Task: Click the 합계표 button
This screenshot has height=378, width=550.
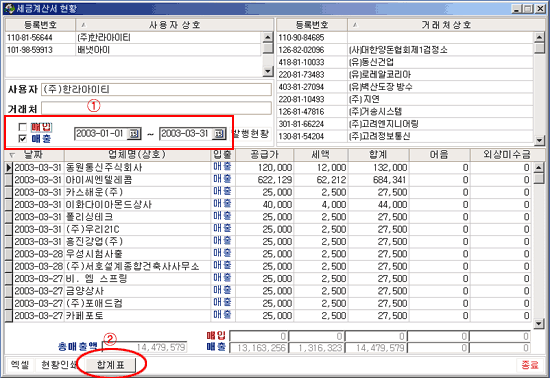Action: 111,365
